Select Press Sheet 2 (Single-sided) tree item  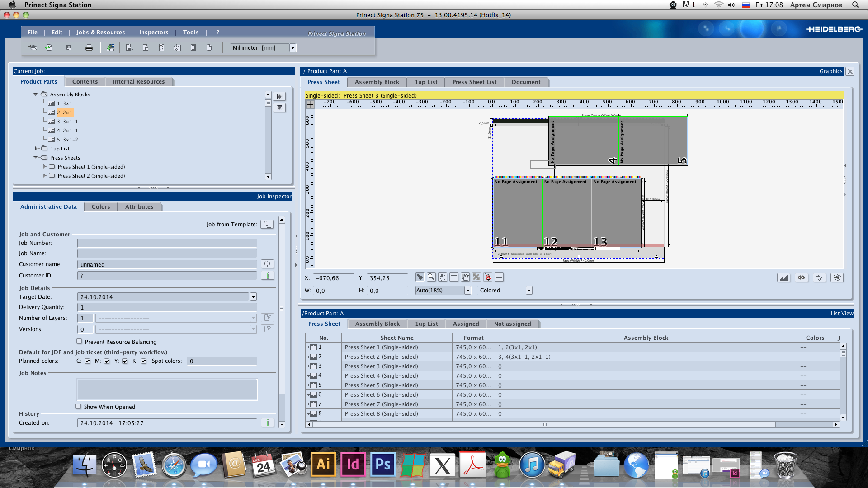tap(91, 176)
